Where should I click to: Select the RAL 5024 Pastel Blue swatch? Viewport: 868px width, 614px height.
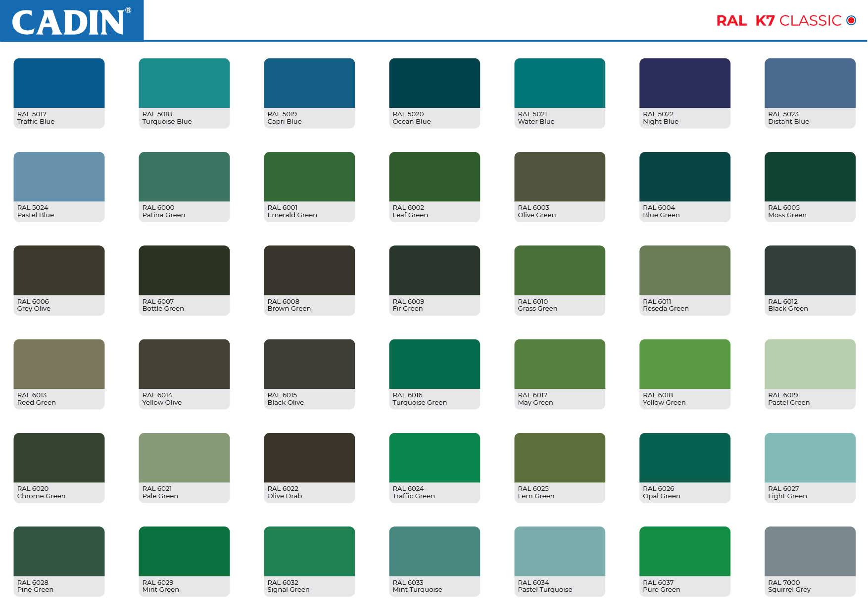point(59,177)
